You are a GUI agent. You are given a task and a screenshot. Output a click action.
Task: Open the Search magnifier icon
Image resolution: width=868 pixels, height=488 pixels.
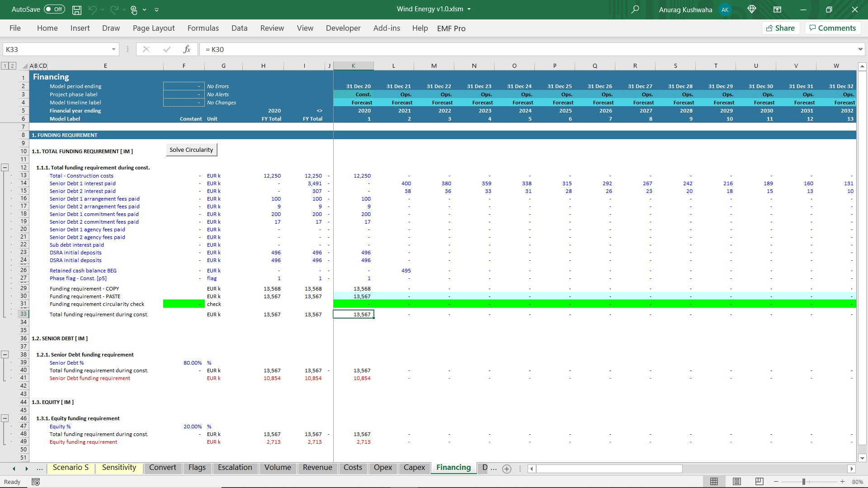click(635, 9)
